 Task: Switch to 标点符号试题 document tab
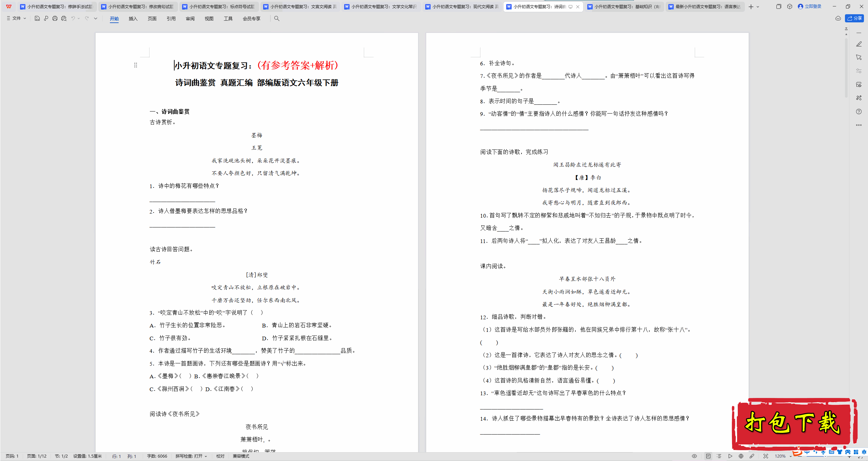pos(219,7)
